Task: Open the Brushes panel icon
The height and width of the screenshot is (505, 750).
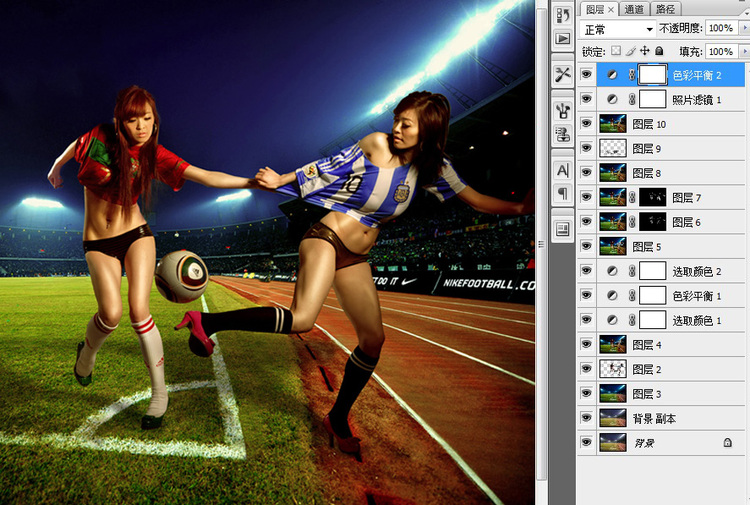Action: 563,110
